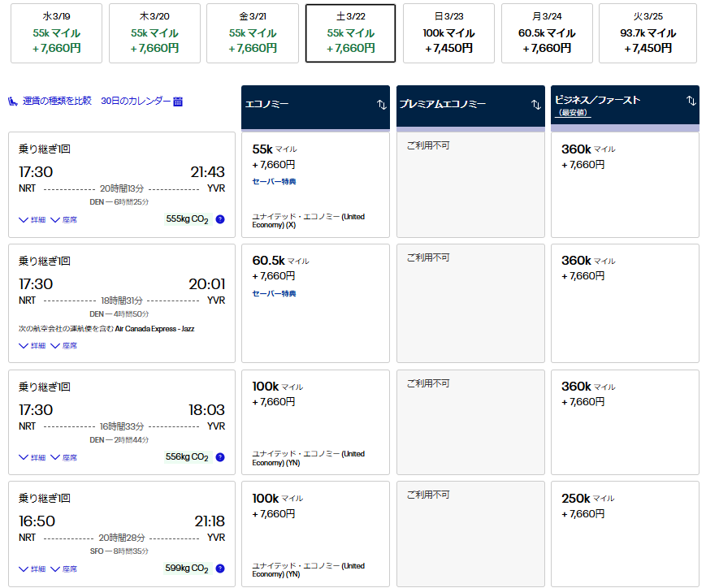Click CO2 info icon for 556kg flight
Screen dimensions: 706x588
coord(220,457)
